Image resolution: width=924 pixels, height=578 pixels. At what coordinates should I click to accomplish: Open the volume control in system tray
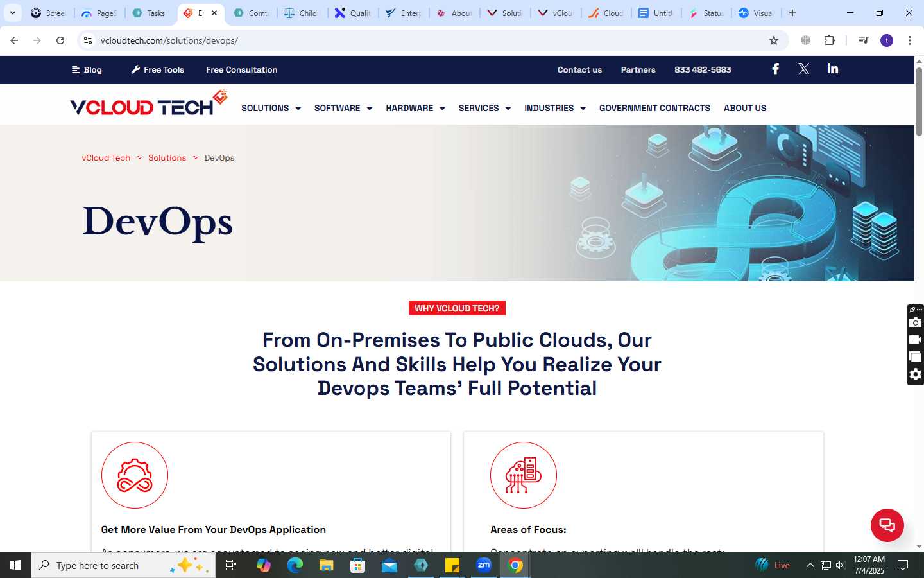pos(841,565)
